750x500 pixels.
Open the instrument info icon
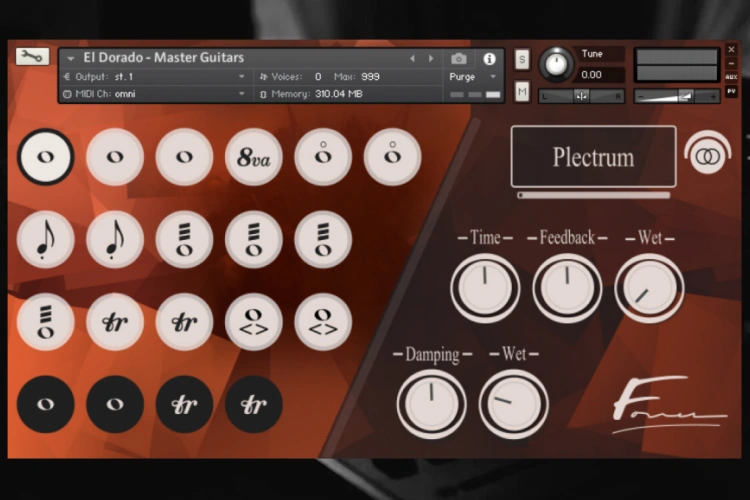489,59
